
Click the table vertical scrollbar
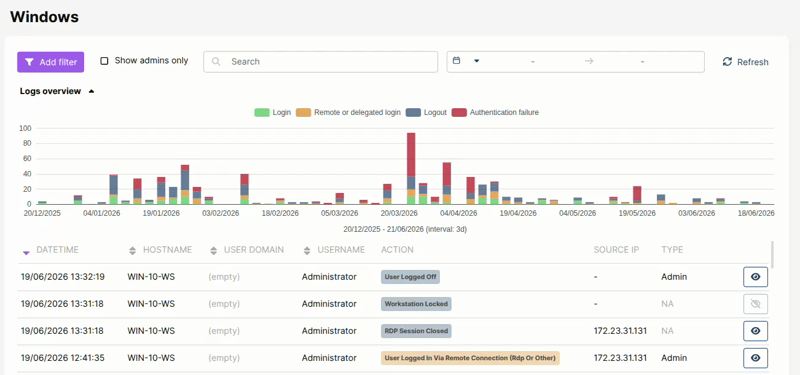(x=772, y=254)
